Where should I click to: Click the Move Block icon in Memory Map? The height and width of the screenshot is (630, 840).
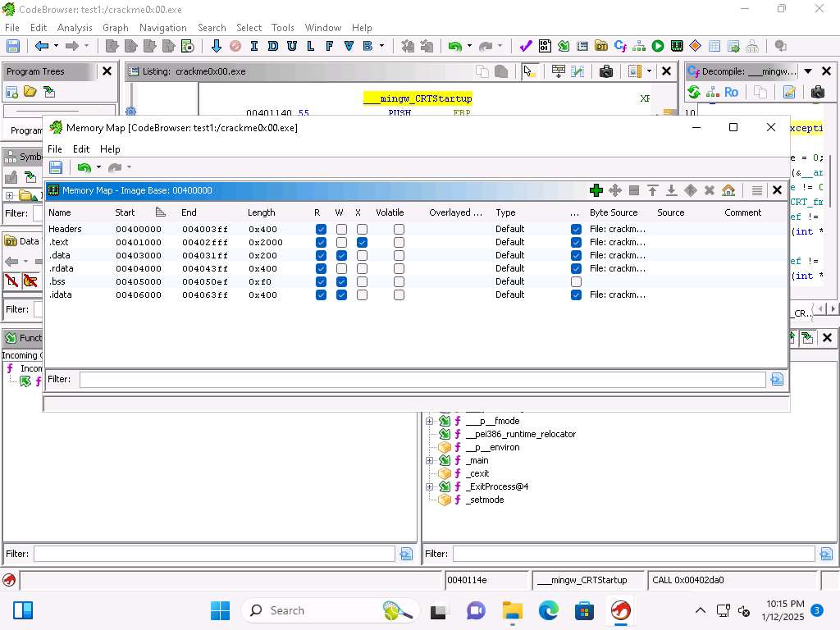[615, 190]
